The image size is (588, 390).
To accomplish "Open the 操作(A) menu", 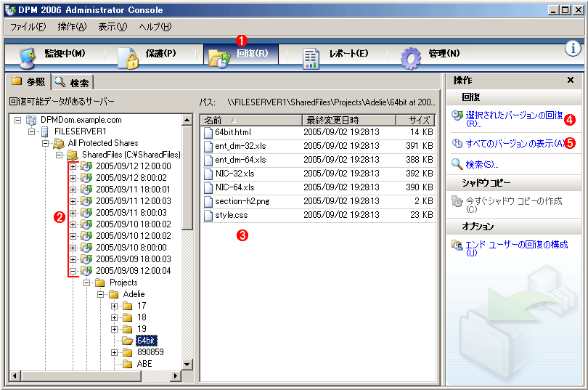I will click(x=72, y=27).
